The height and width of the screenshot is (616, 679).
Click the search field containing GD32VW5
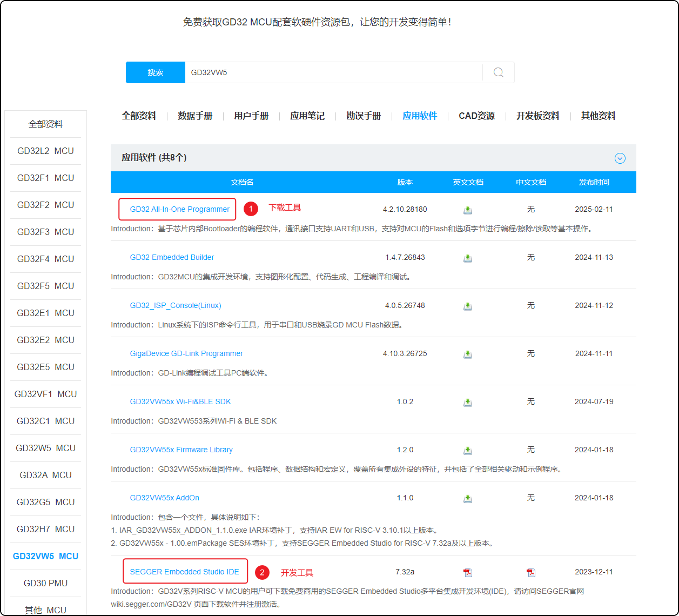[333, 72]
